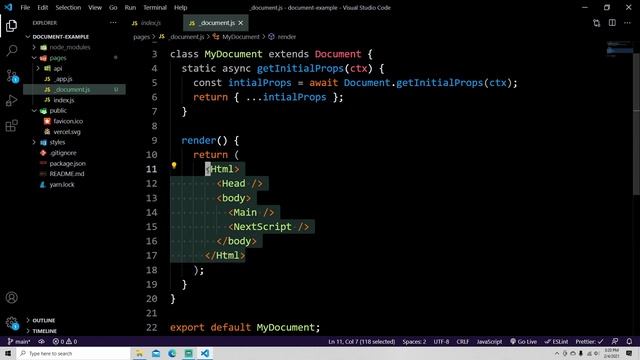Open the taskbar action center icon
Viewport: 640px width, 360px height.
pyautogui.click(x=629, y=353)
